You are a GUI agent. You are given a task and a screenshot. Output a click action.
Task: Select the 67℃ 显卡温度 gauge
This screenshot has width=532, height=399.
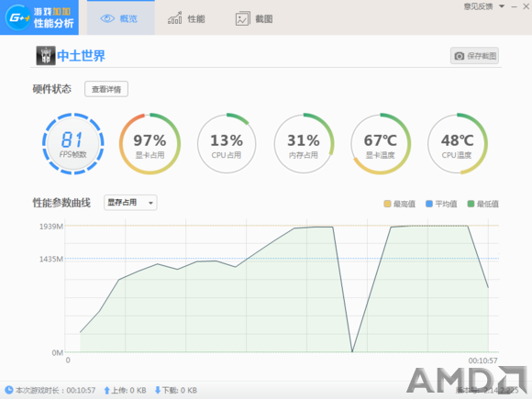click(x=381, y=144)
